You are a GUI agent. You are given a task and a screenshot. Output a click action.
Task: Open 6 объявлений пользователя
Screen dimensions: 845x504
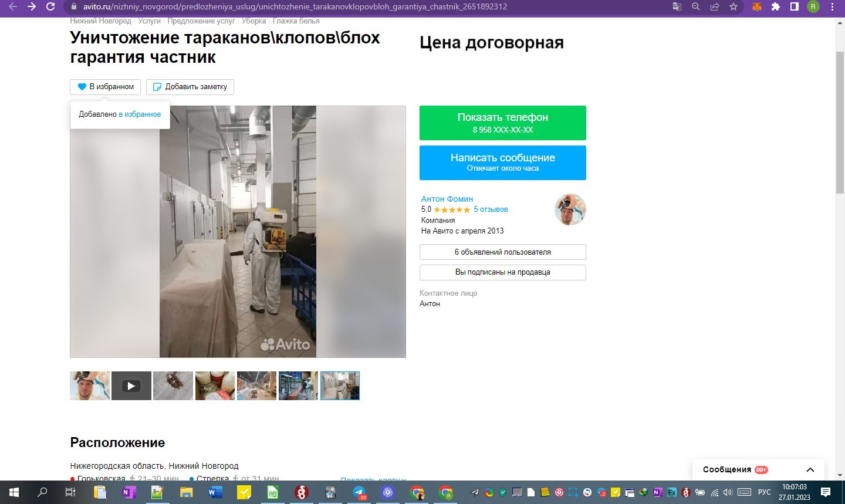[503, 252]
